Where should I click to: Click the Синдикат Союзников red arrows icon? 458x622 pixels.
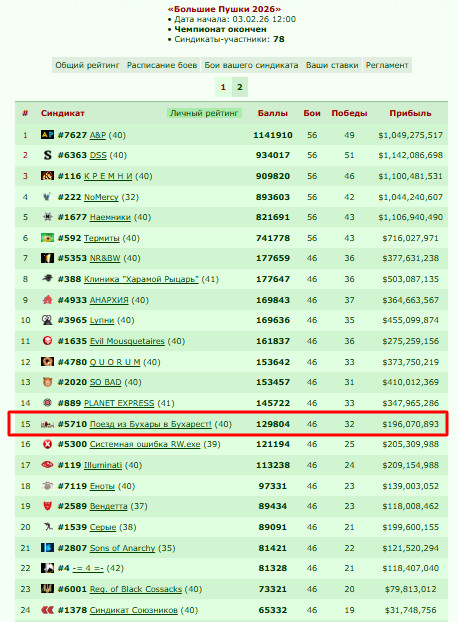[47, 610]
